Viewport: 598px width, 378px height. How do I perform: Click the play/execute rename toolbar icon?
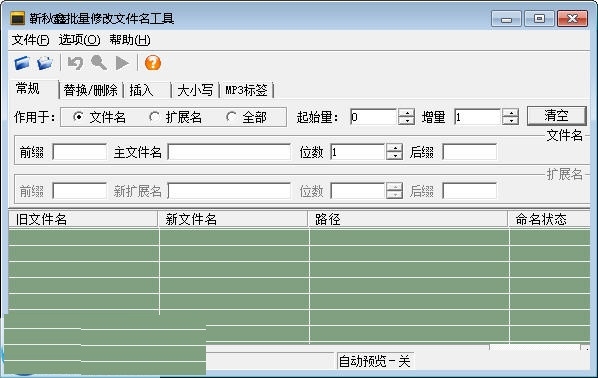click(x=122, y=63)
